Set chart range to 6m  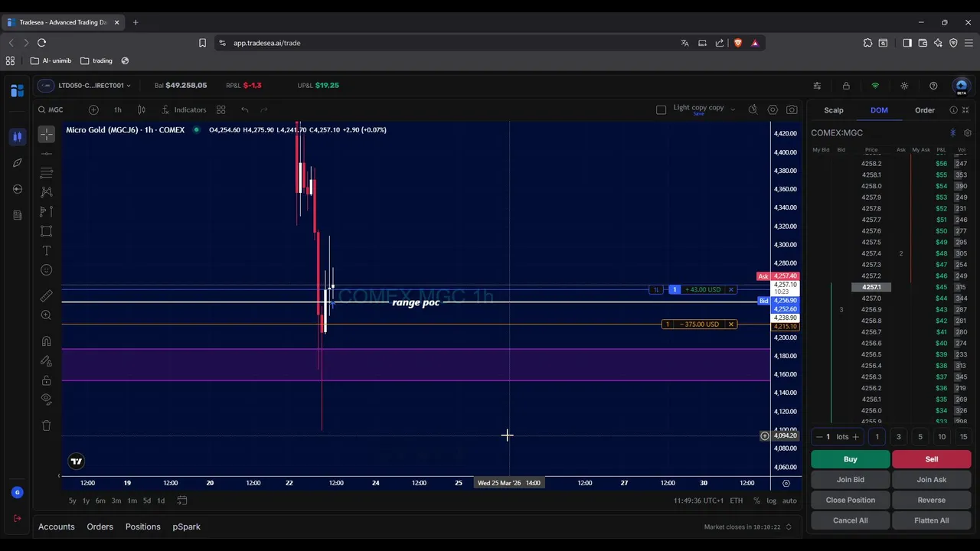[x=100, y=500]
